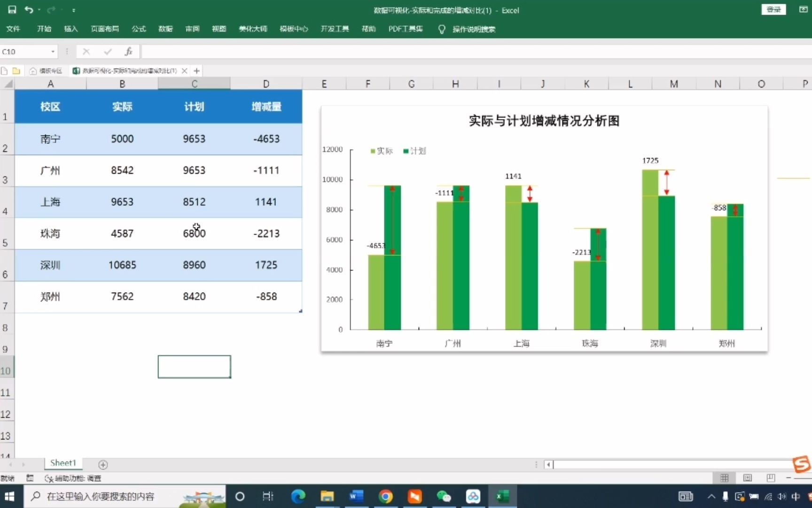Image resolution: width=812 pixels, height=508 pixels.
Task: Open the 公式 ribbon tab
Action: point(139,29)
